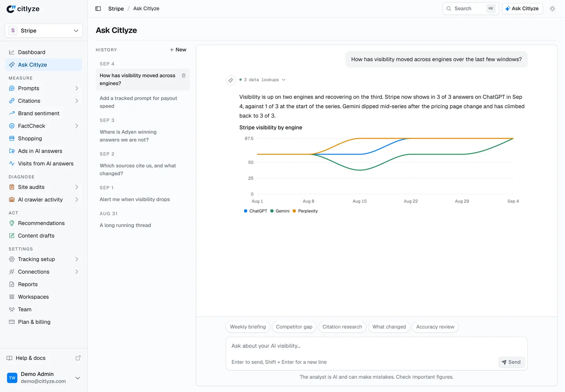Click the Reports document icon
The width and height of the screenshot is (565, 392).
pos(12,284)
